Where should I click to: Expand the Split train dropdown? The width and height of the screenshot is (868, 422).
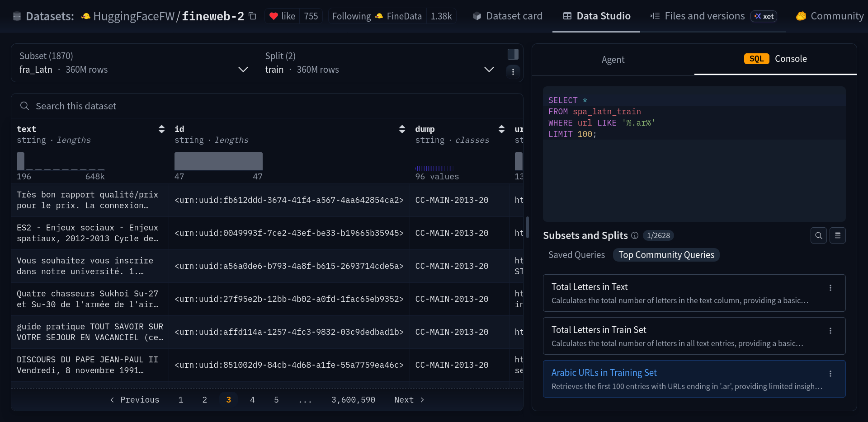click(489, 70)
